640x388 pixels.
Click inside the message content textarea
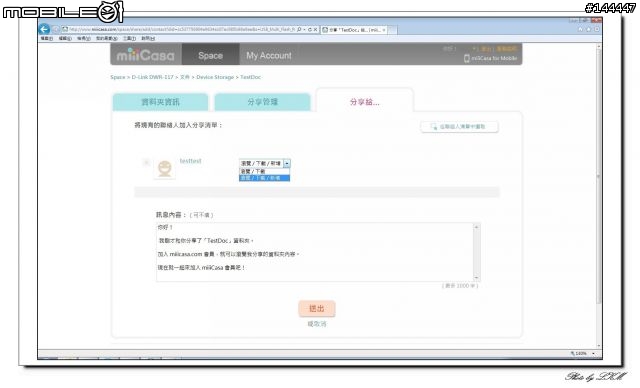(x=314, y=252)
